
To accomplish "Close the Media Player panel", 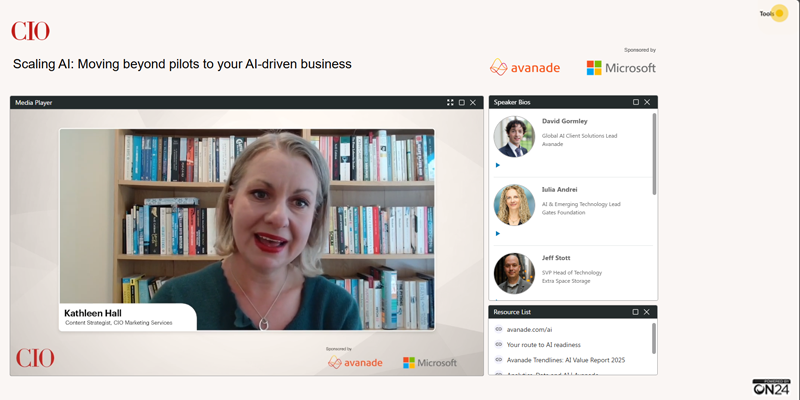I will coord(473,102).
